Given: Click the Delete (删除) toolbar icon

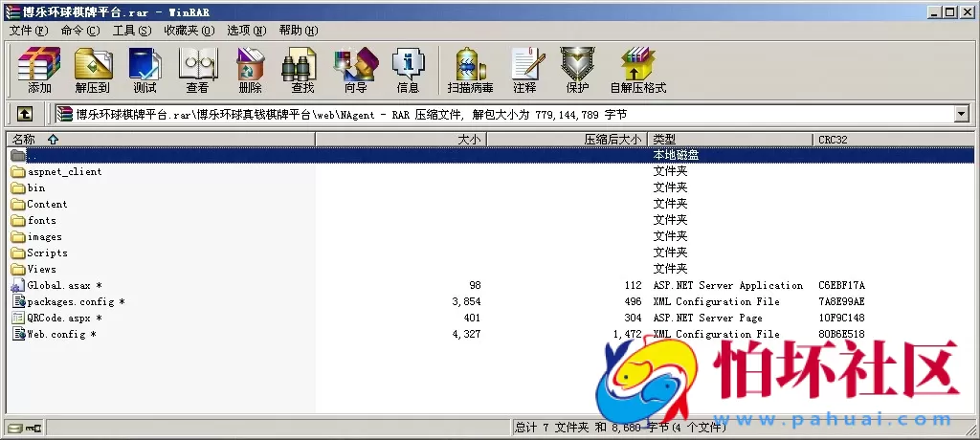Looking at the screenshot, I should (x=251, y=70).
